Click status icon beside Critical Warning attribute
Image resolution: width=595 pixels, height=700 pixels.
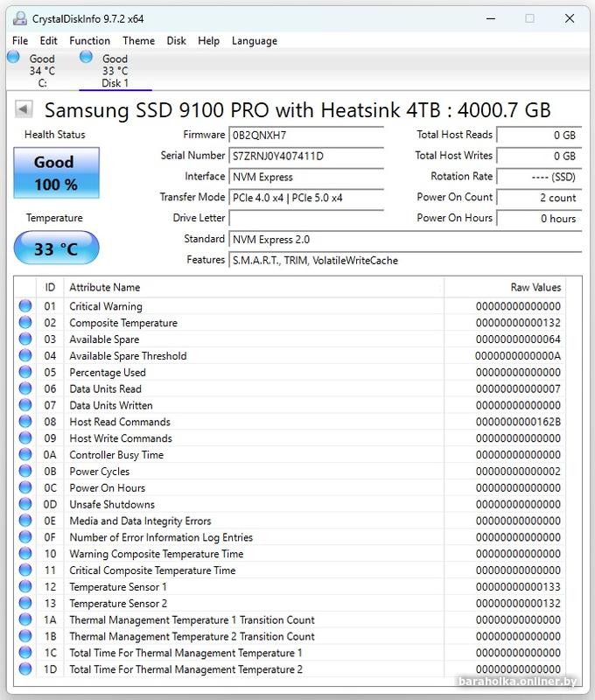25,306
